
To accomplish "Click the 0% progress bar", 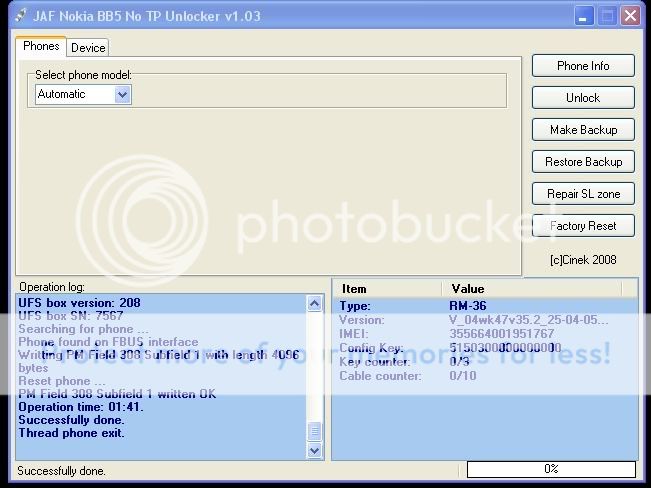I will (x=551, y=469).
